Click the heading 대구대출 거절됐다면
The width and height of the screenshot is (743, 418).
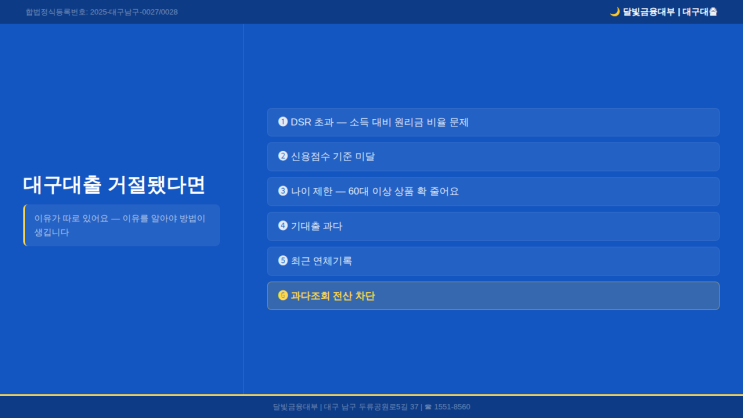tap(114, 185)
